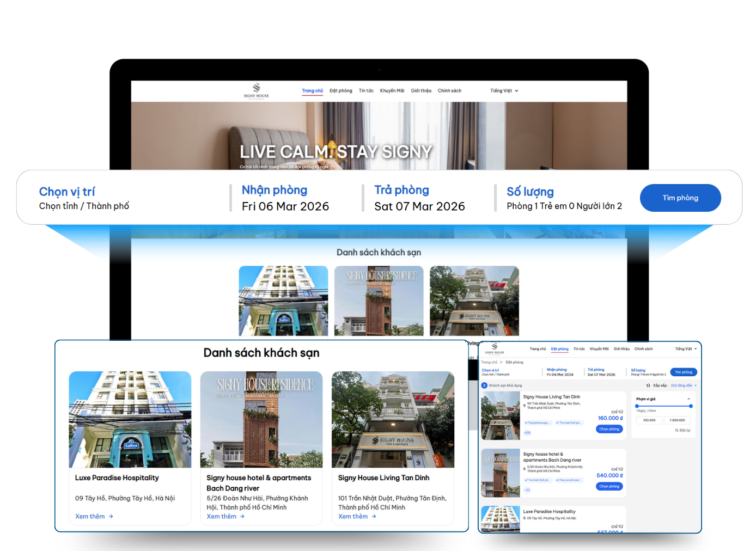Click the +22 amenities badge
The width and height of the screenshot is (756, 551).
pos(527,490)
